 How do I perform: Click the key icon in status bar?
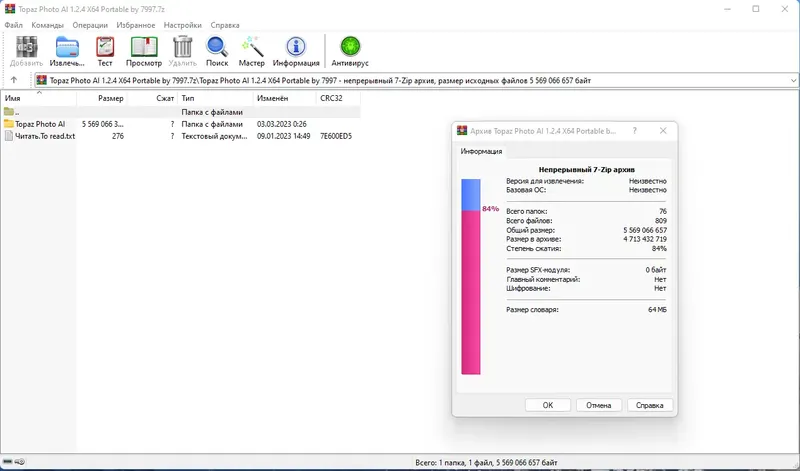(20, 462)
